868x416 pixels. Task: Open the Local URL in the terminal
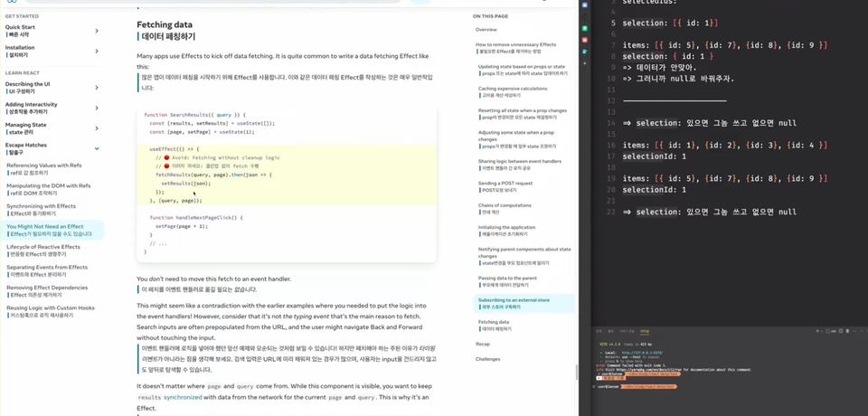pyautogui.click(x=642, y=353)
